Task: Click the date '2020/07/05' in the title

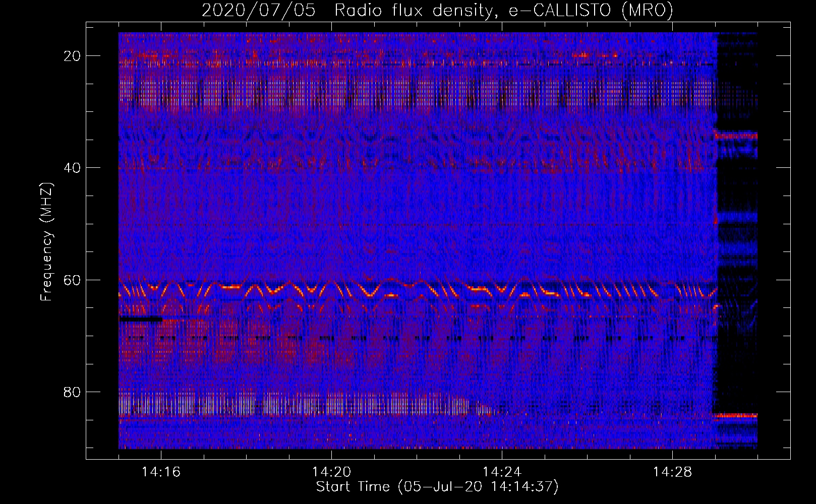Action: click(x=259, y=11)
